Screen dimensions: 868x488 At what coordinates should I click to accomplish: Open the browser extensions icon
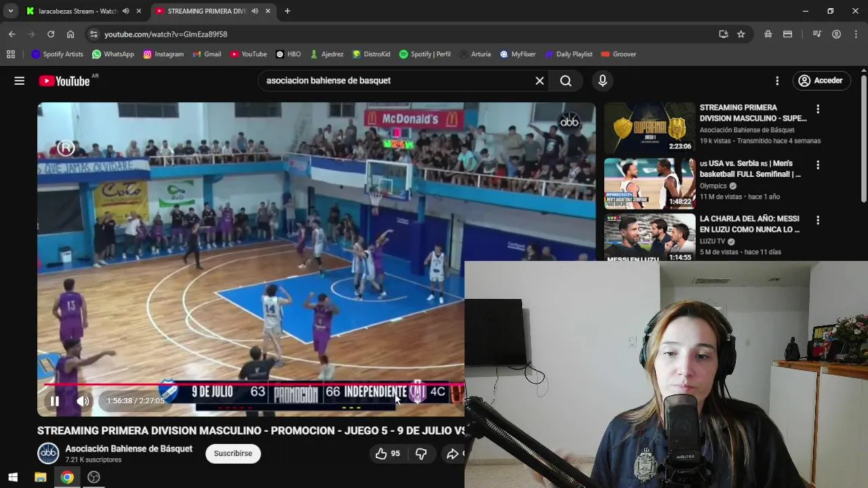768,34
